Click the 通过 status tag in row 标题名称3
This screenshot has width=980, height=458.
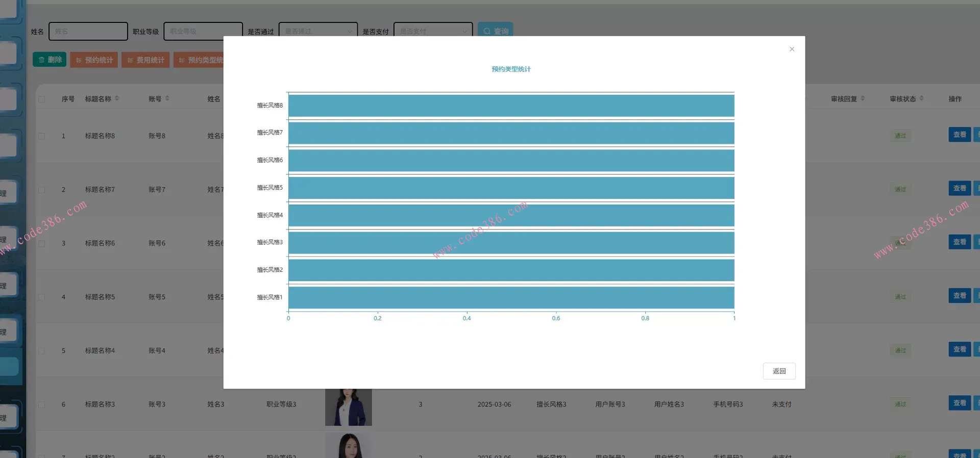coord(900,404)
